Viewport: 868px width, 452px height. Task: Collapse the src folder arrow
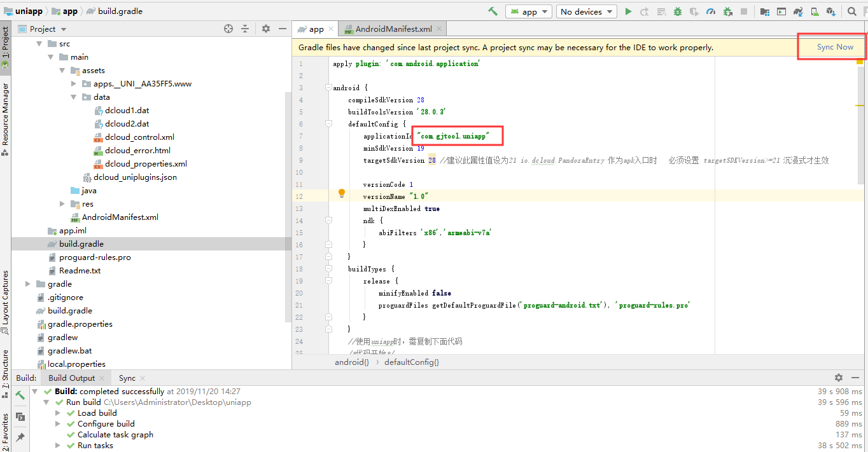click(x=39, y=44)
